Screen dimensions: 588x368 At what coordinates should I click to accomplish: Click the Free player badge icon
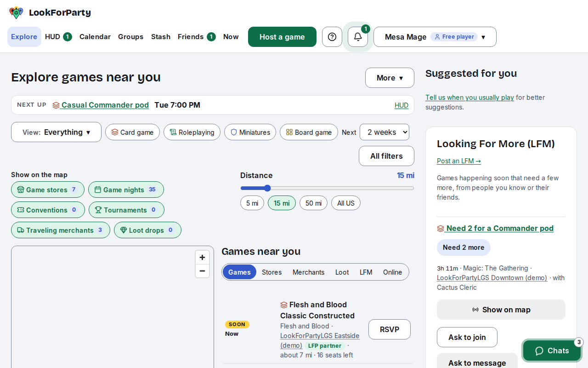tap(437, 37)
